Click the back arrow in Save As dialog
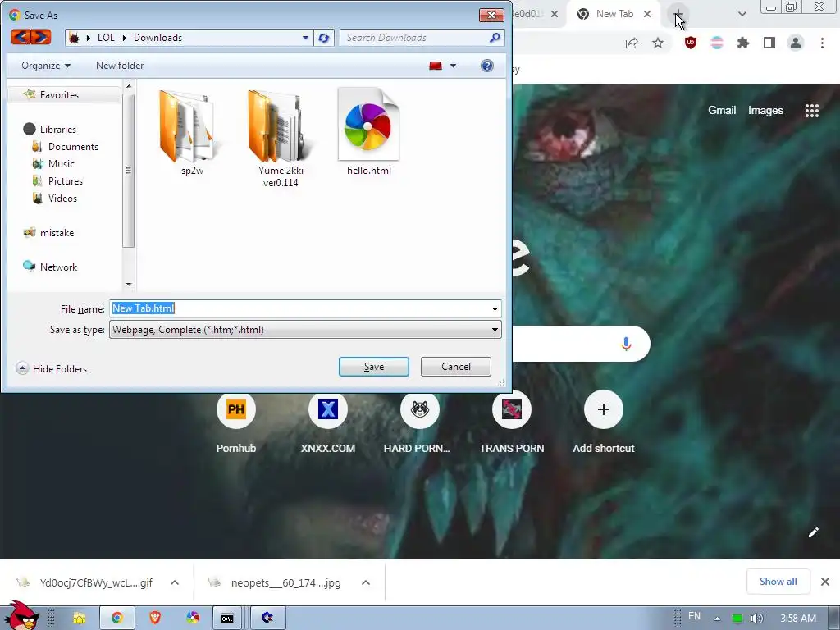 [x=21, y=37]
